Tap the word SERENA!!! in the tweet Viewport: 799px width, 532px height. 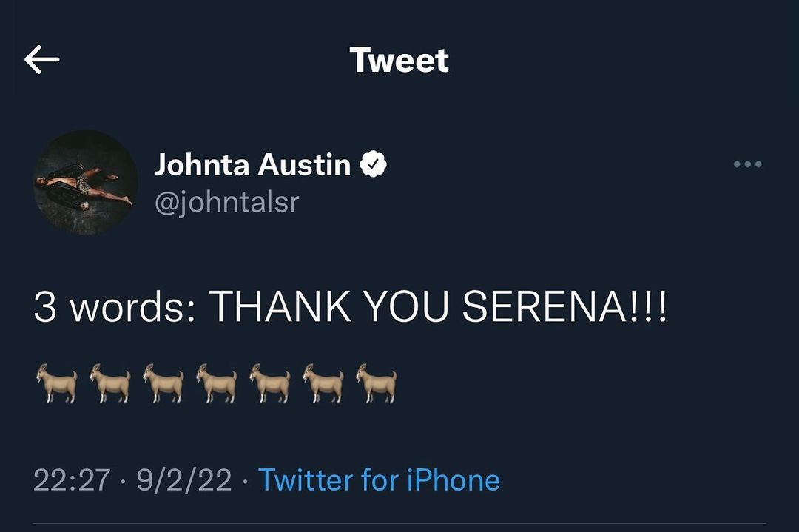pyautogui.click(x=564, y=306)
